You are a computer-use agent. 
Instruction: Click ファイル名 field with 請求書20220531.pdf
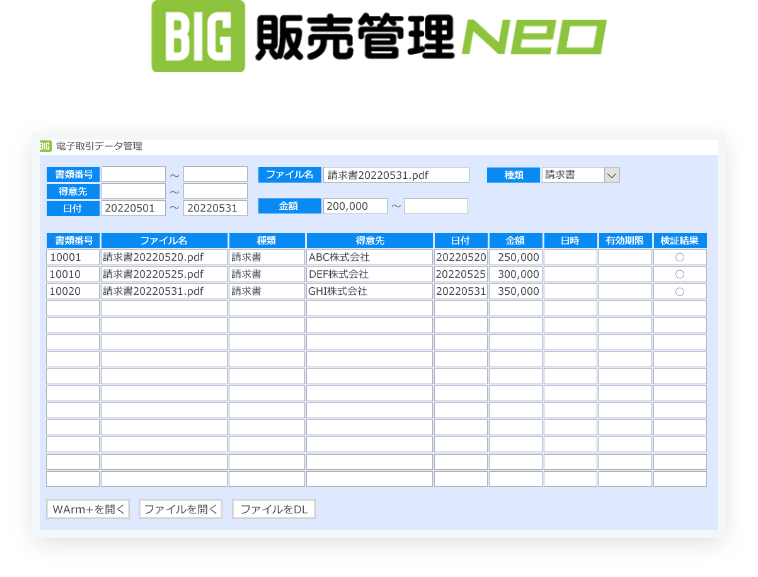pyautogui.click(x=396, y=175)
